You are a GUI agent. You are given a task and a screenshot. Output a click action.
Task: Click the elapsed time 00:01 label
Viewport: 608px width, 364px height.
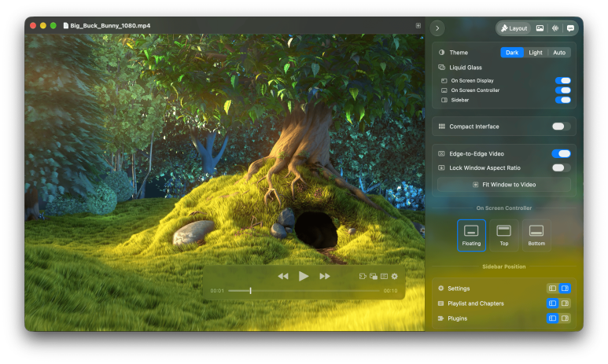pos(217,291)
